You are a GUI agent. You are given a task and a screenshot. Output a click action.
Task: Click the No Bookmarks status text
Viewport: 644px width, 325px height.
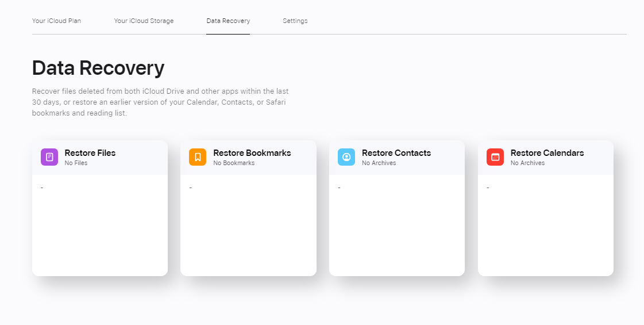(234, 163)
